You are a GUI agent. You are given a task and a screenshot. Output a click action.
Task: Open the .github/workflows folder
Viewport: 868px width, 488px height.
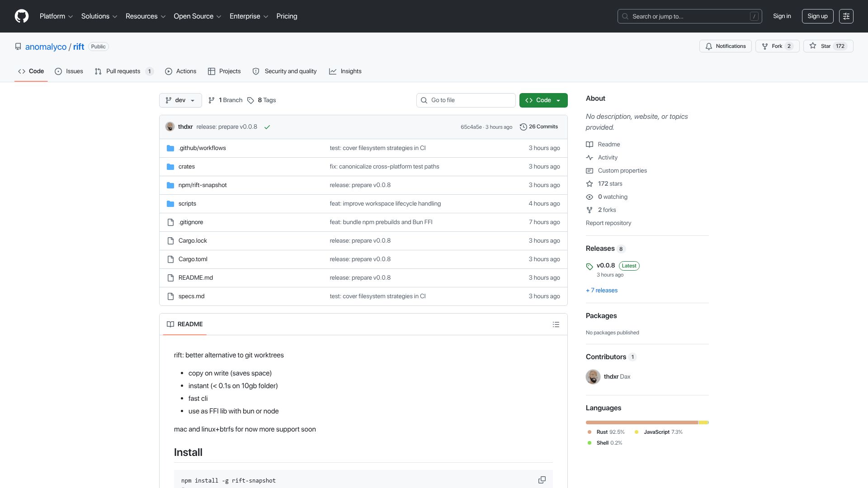click(x=202, y=148)
